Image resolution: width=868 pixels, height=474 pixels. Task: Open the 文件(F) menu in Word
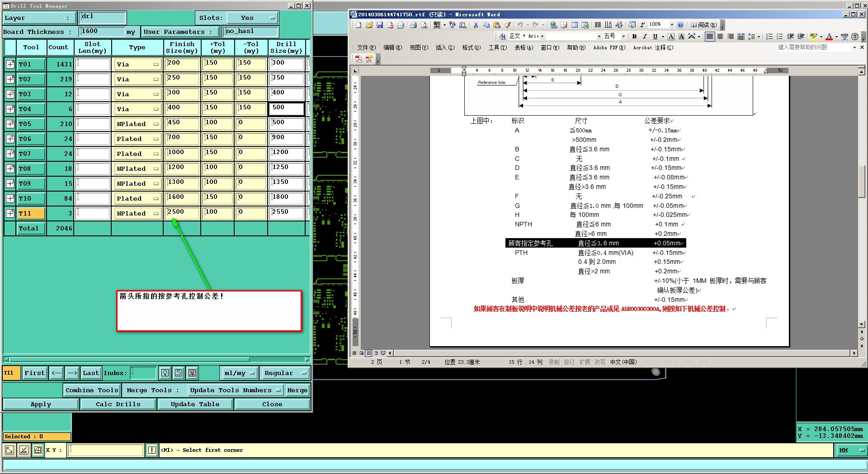tap(366, 47)
